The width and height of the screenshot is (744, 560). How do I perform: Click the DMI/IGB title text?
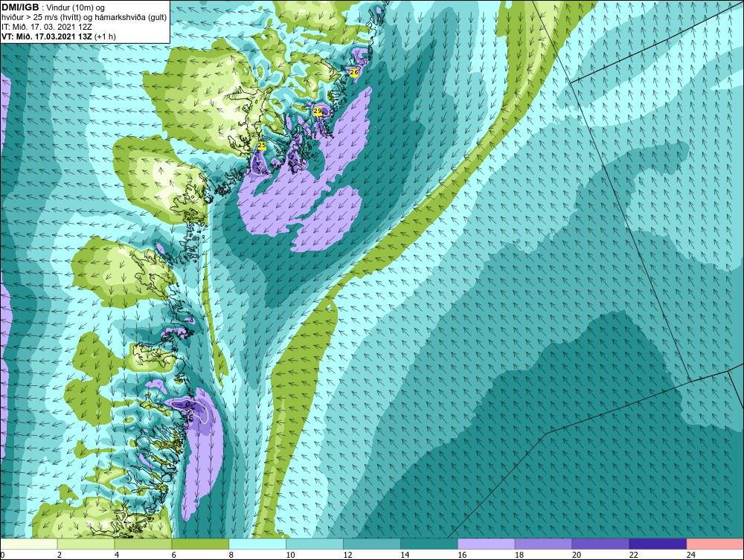click(20, 7)
